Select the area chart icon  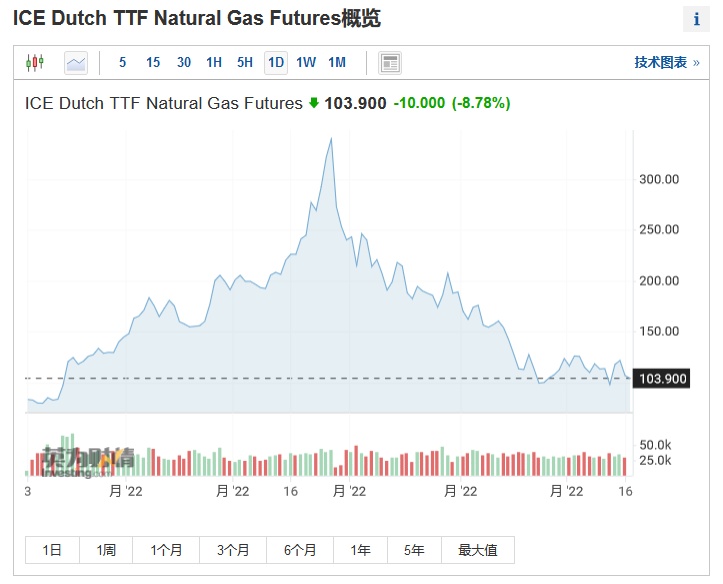pos(76,63)
